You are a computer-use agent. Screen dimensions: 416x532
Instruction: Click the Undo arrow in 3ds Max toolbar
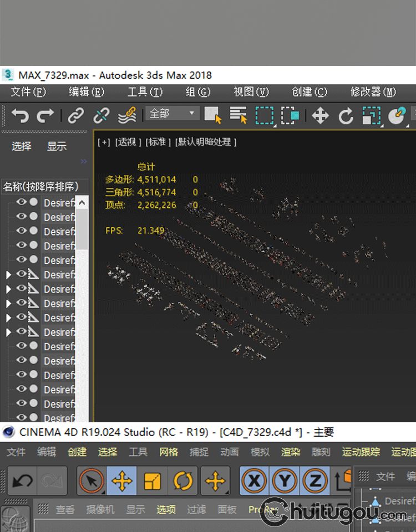pyautogui.click(x=20, y=115)
